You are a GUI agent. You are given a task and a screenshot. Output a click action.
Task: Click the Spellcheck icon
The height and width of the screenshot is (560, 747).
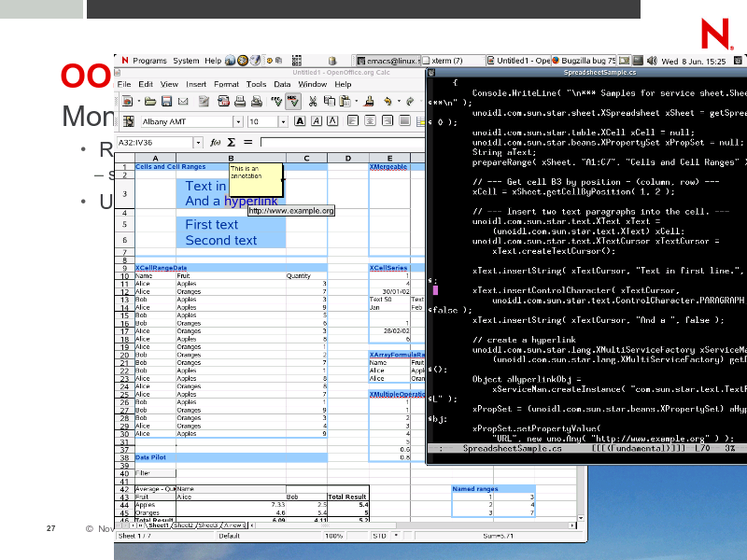pyautogui.click(x=276, y=101)
